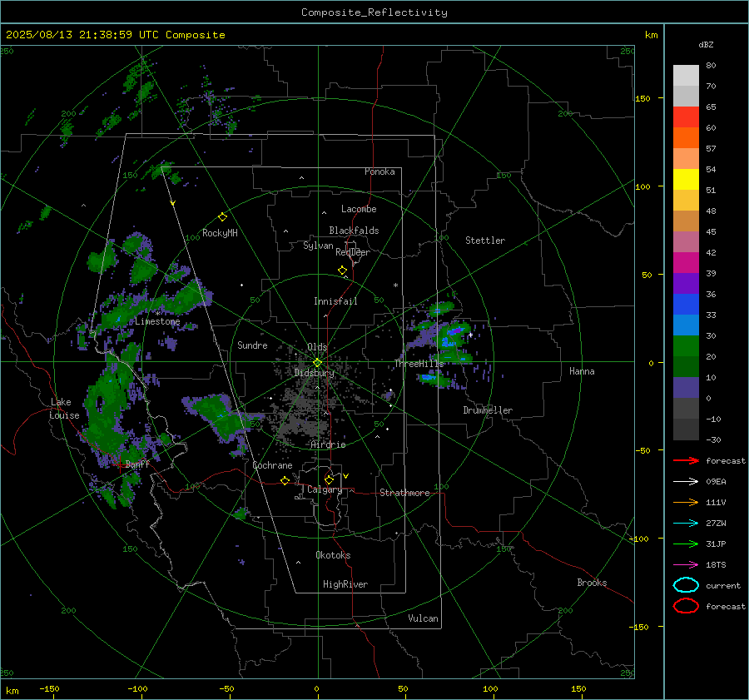Viewport: 749px width, 700px height.
Task: Click the 09EA legend label
Action: pos(716,482)
